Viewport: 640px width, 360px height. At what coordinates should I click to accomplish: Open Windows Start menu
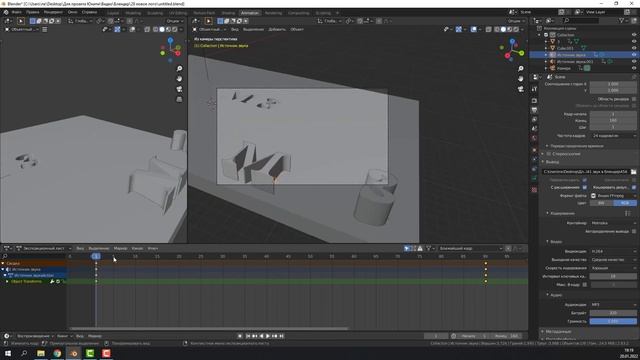coord(8,353)
